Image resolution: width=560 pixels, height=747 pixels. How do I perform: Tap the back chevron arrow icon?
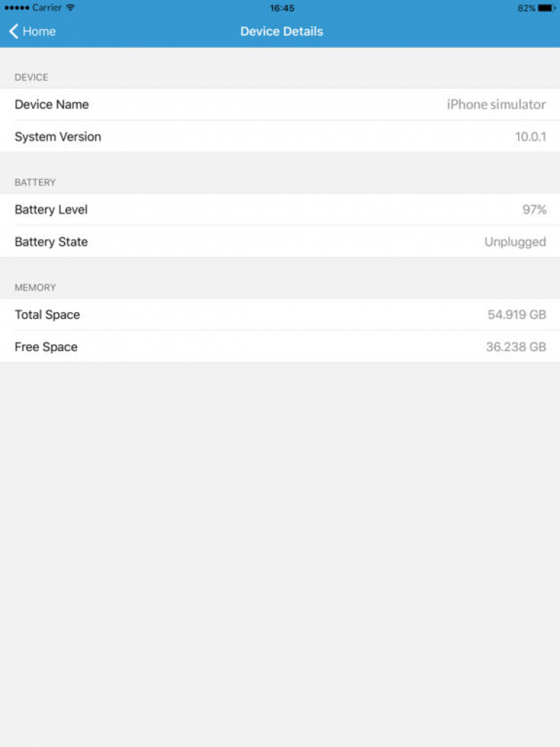pyautogui.click(x=13, y=31)
